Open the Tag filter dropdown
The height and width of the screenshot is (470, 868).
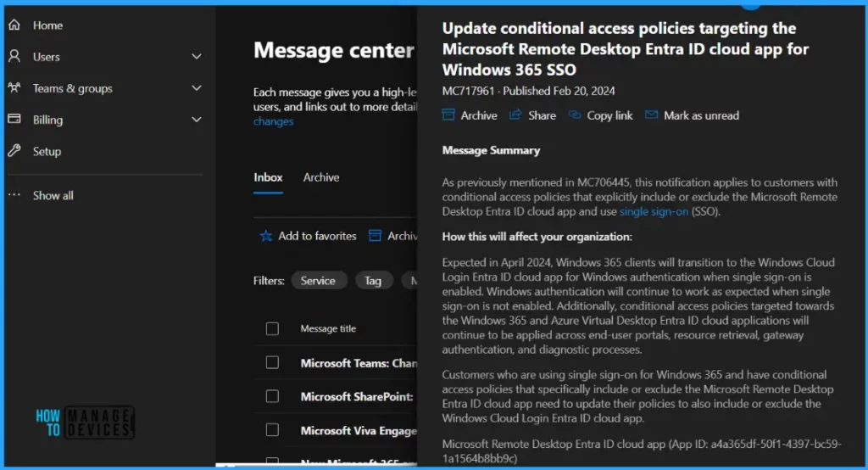click(x=374, y=281)
